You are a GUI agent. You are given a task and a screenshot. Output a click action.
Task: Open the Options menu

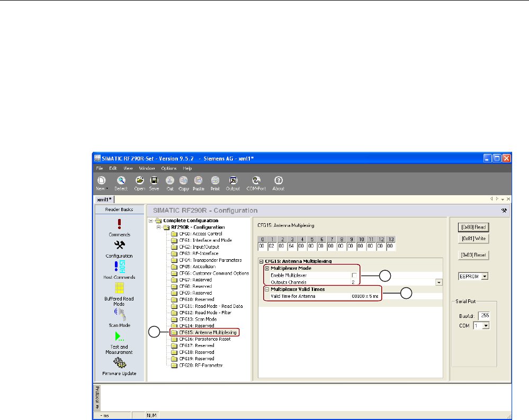click(x=169, y=168)
